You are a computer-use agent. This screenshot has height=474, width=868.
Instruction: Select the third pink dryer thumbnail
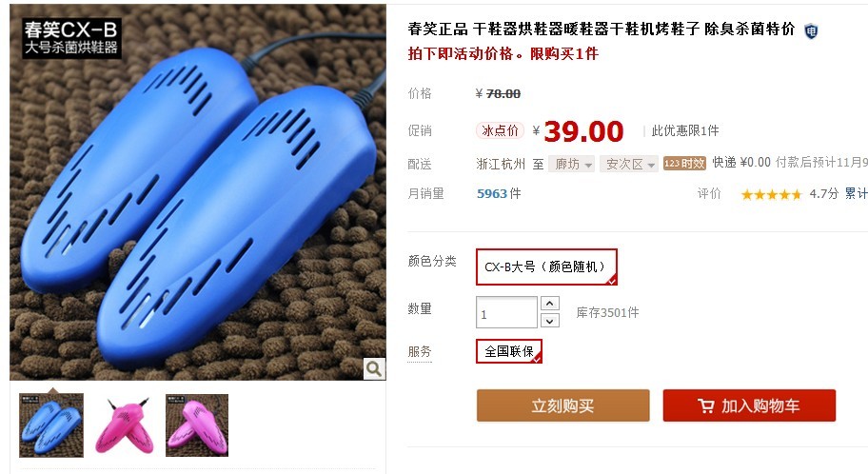197,425
